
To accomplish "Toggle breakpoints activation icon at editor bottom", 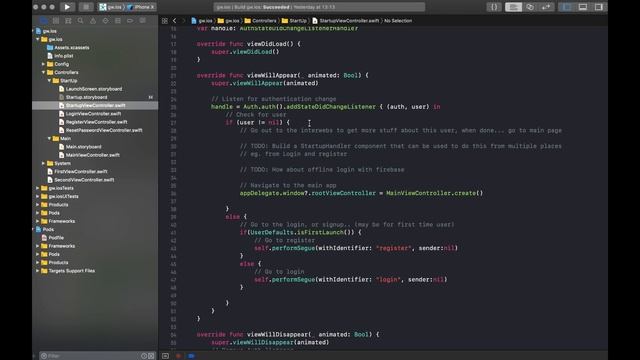I will coord(191,356).
